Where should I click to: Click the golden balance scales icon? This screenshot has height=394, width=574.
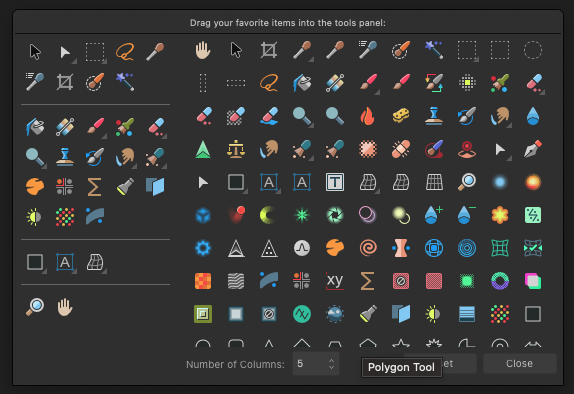click(x=236, y=149)
